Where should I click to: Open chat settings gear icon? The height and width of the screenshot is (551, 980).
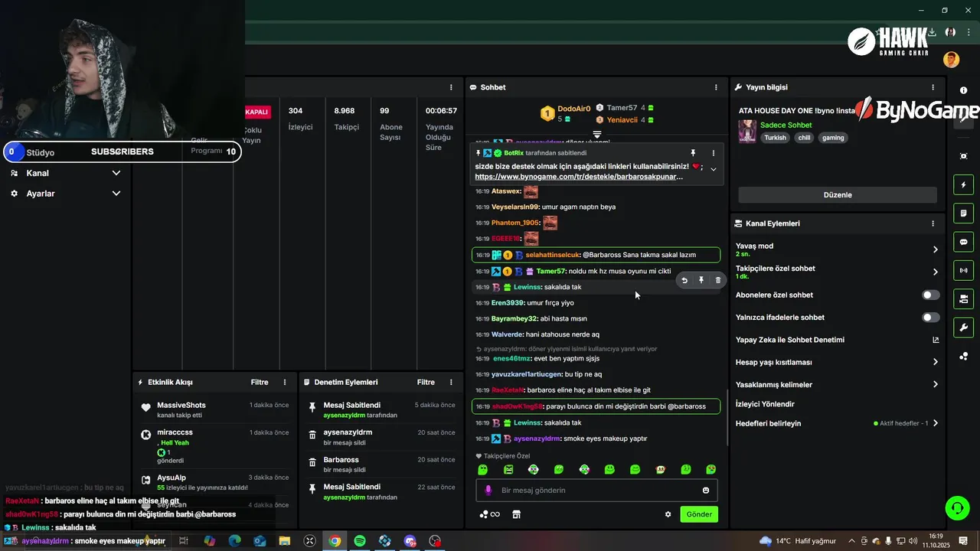(x=668, y=514)
